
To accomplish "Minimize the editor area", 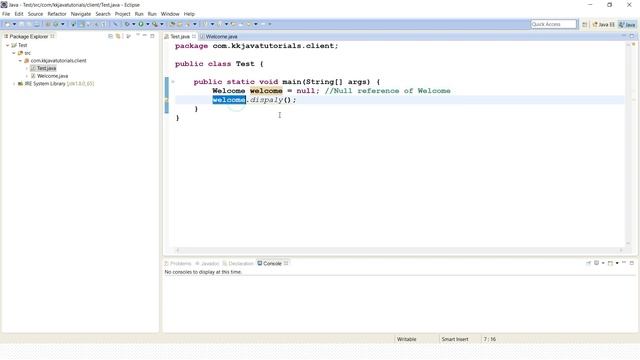I will click(624, 36).
